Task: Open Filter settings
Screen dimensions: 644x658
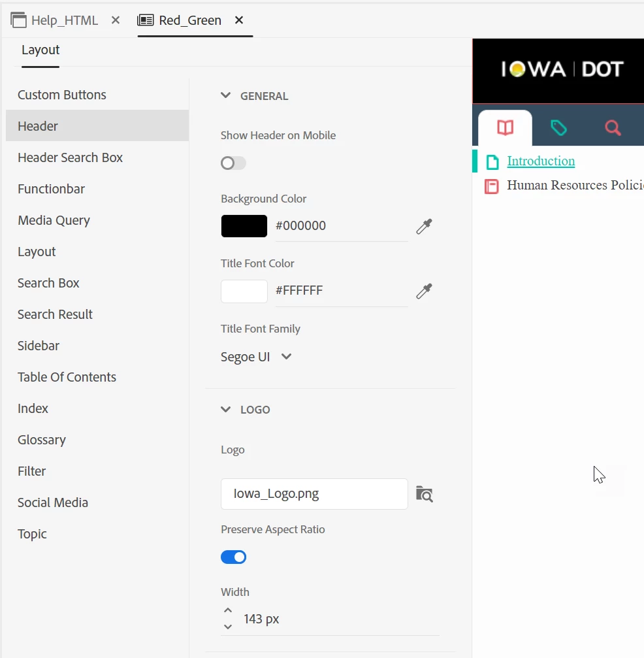Action: click(97, 471)
